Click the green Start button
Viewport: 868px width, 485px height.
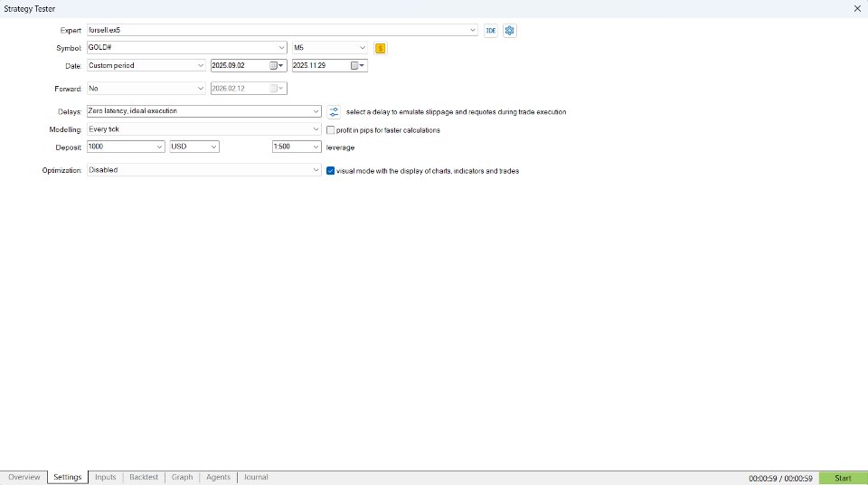click(843, 479)
